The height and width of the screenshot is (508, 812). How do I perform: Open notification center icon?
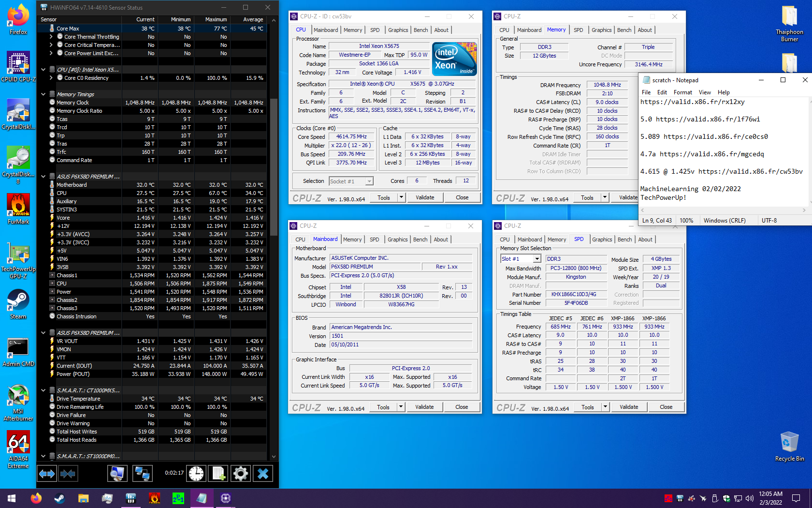pos(796,498)
